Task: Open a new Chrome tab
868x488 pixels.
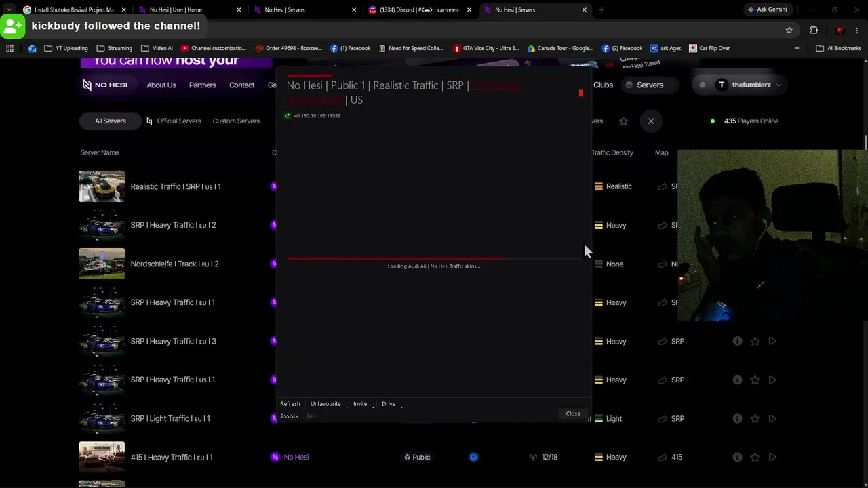Action: (x=601, y=9)
